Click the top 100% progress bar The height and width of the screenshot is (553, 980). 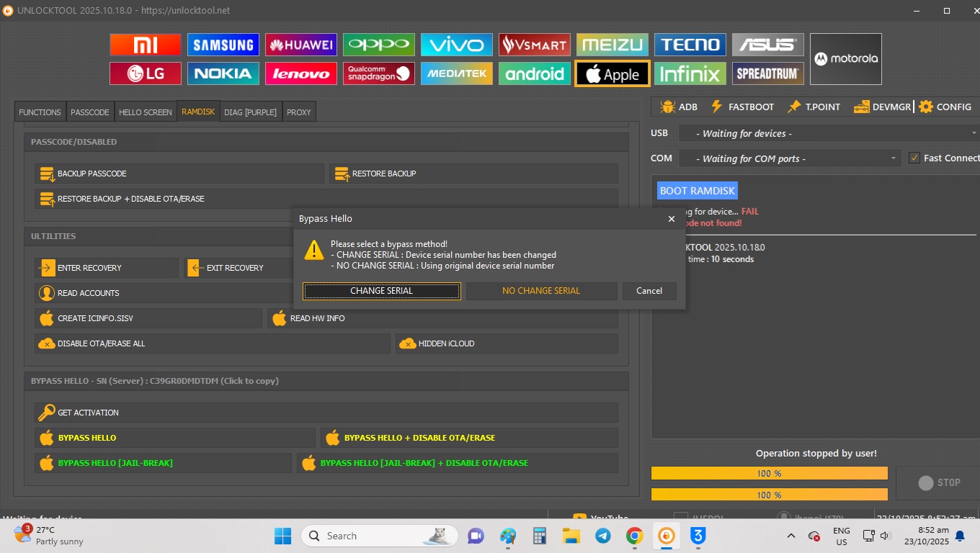coord(769,473)
